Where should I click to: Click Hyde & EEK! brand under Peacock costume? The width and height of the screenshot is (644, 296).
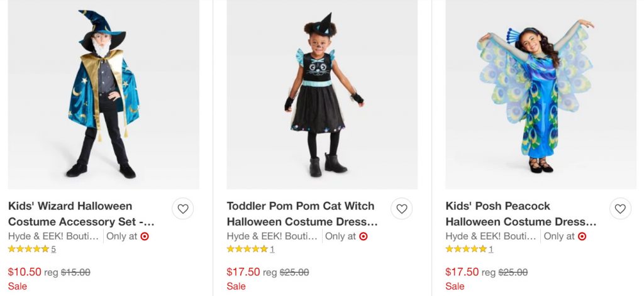pyautogui.click(x=491, y=236)
